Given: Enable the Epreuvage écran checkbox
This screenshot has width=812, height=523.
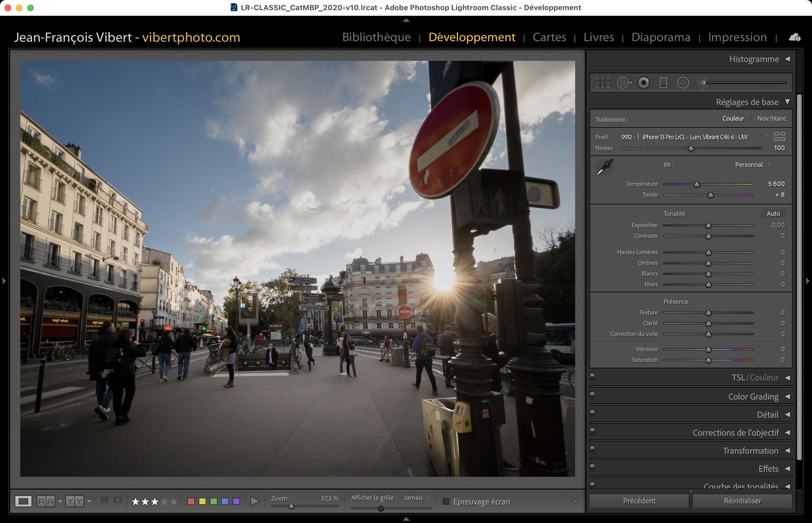Looking at the screenshot, I should point(446,502).
